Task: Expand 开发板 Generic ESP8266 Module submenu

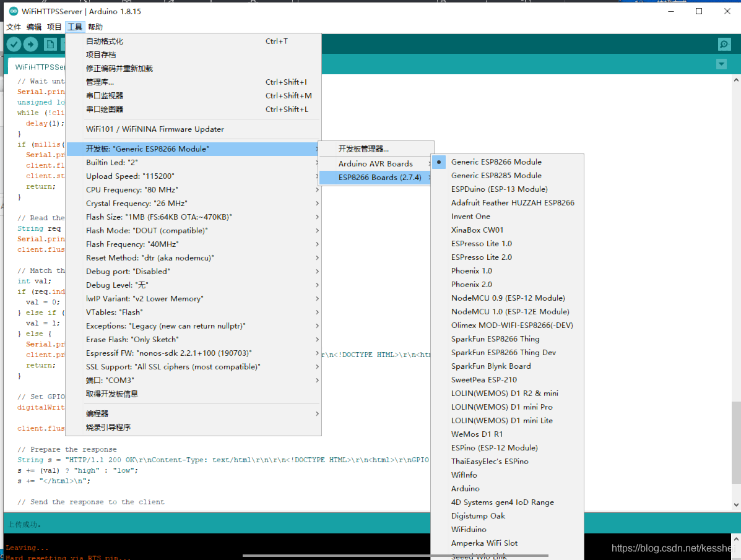Action: point(194,149)
